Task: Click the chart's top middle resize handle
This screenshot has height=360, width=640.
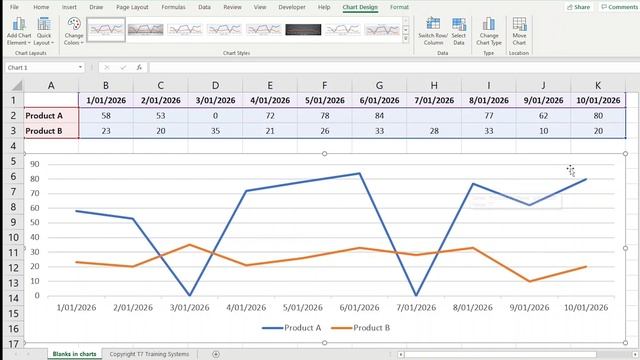Action: [x=324, y=154]
